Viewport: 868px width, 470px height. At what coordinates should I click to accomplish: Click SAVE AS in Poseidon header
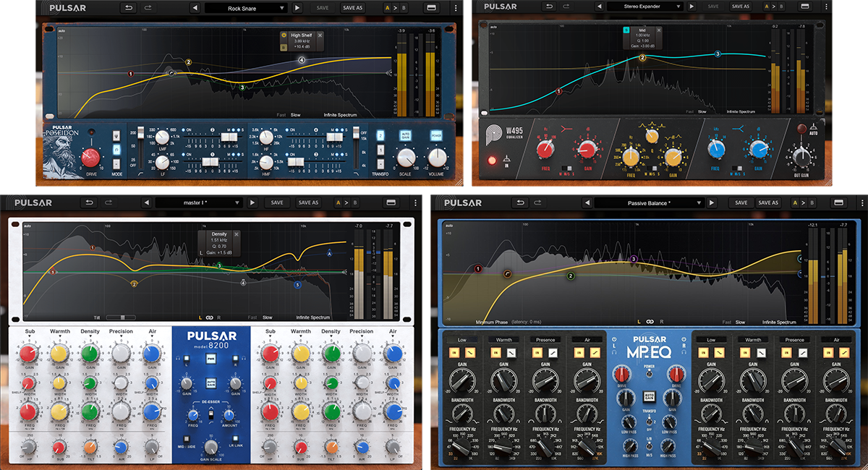[352, 8]
